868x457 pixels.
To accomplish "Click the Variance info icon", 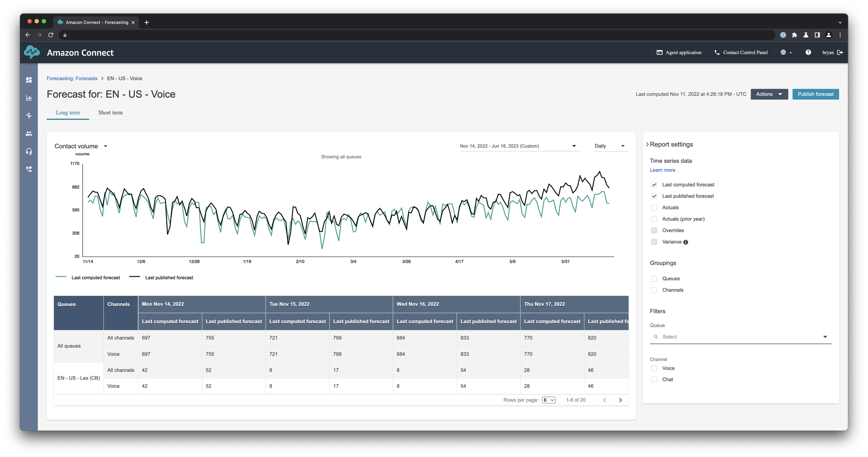I will [685, 242].
